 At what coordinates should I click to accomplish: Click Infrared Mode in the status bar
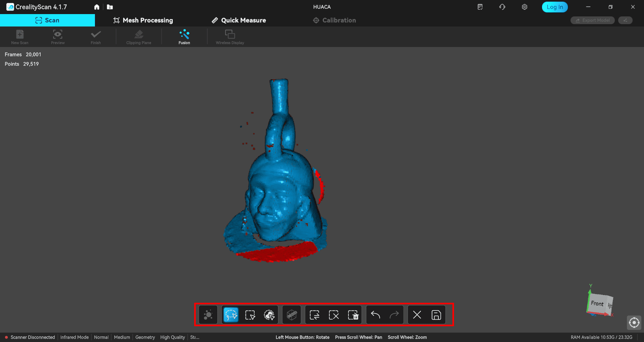coord(74,337)
